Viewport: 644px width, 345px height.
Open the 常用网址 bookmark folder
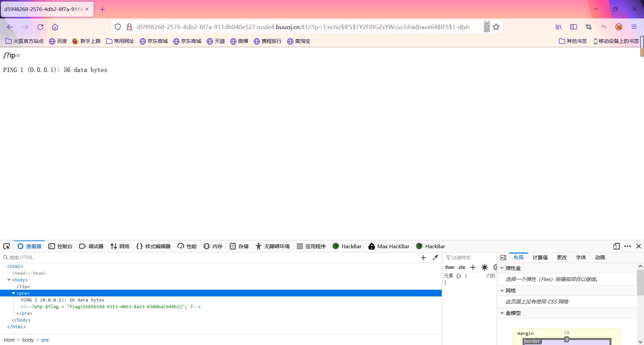tap(120, 41)
